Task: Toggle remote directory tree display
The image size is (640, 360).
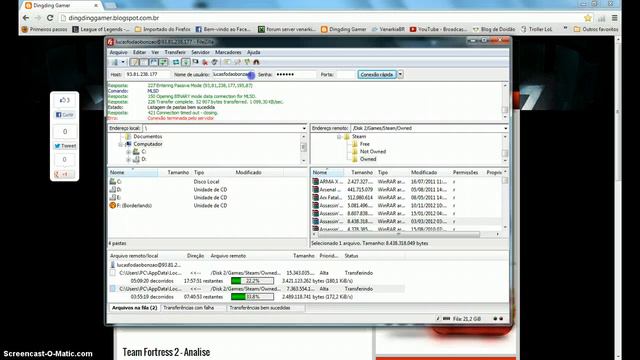Action: 154,62
